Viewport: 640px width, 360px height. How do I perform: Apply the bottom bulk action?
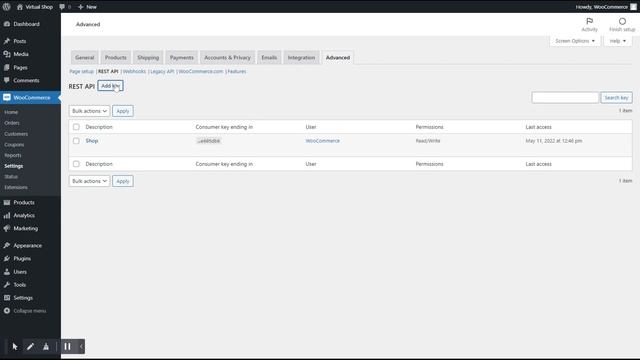coord(123,181)
